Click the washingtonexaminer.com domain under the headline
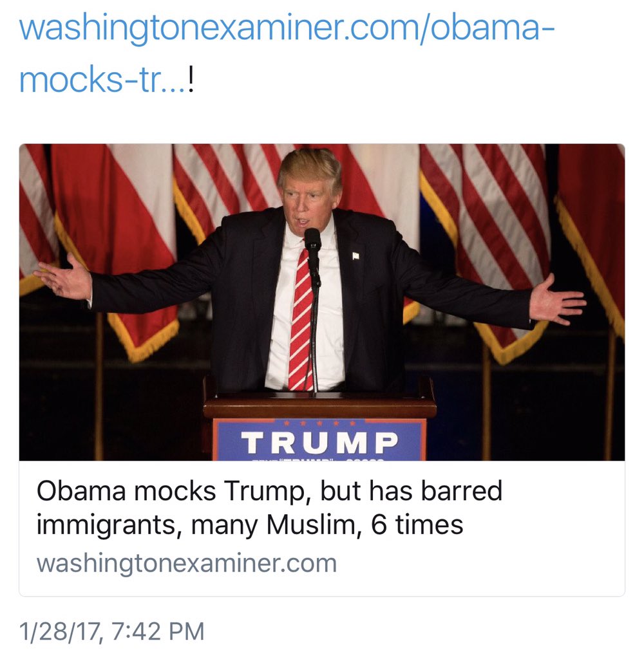The width and height of the screenshot is (644, 659). coord(187,564)
